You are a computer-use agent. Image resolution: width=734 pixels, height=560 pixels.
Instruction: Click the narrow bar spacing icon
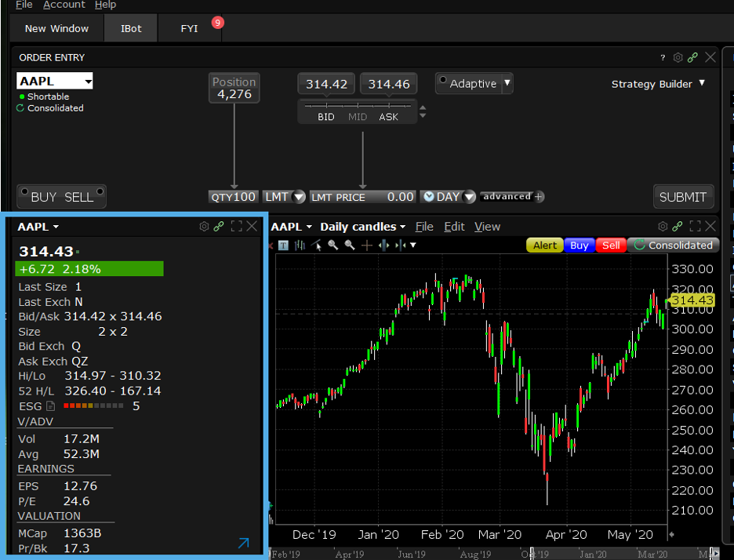(x=400, y=245)
